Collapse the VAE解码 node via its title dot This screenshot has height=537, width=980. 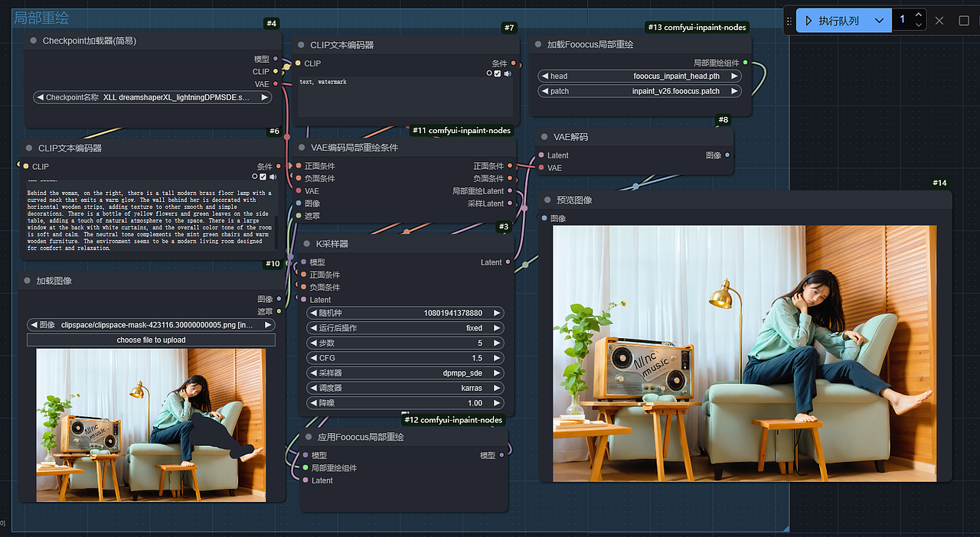tap(544, 137)
